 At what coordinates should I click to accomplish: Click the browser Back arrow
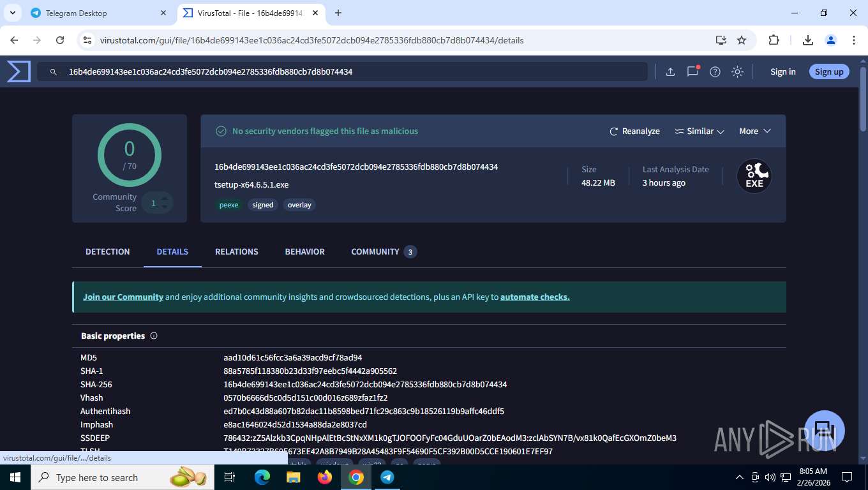14,40
